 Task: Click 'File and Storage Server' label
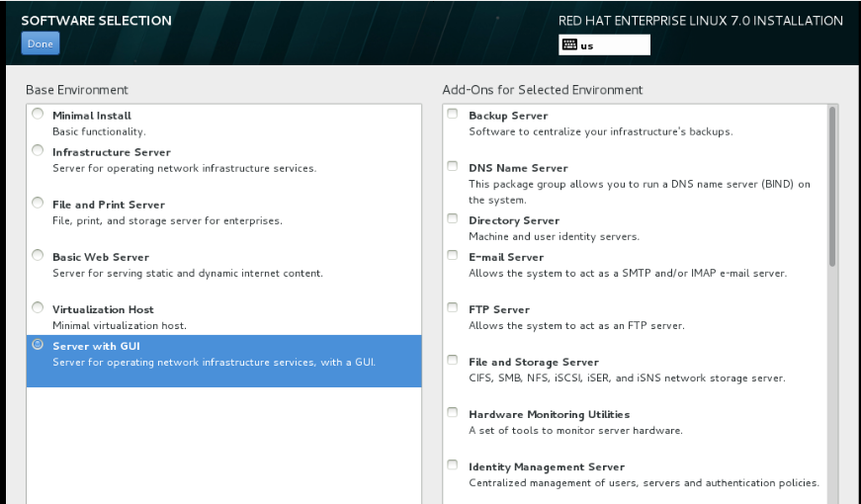tap(534, 363)
